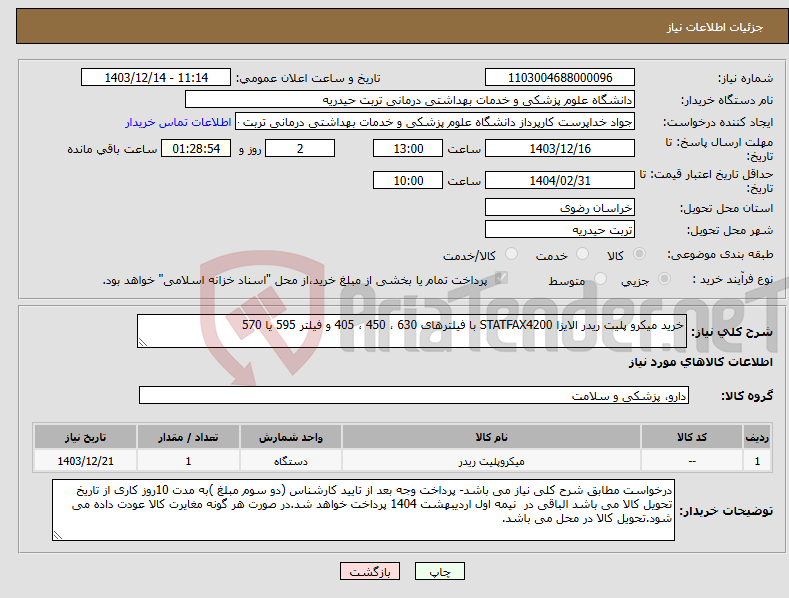Click the validity time field 10:00
The image size is (789, 598).
coord(408,180)
